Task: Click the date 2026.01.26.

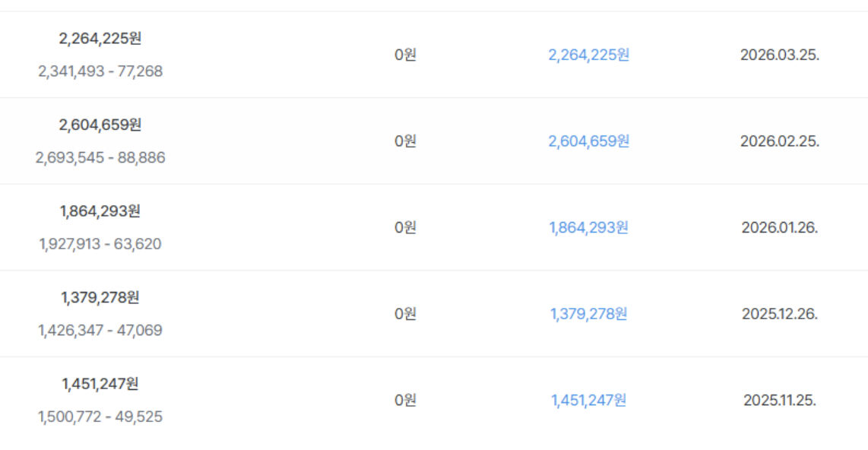Action: [779, 227]
